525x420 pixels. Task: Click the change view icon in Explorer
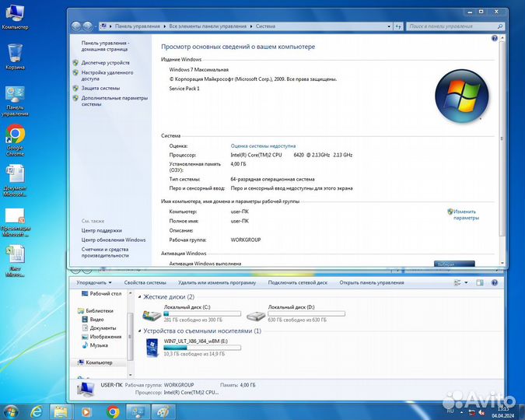click(x=457, y=282)
